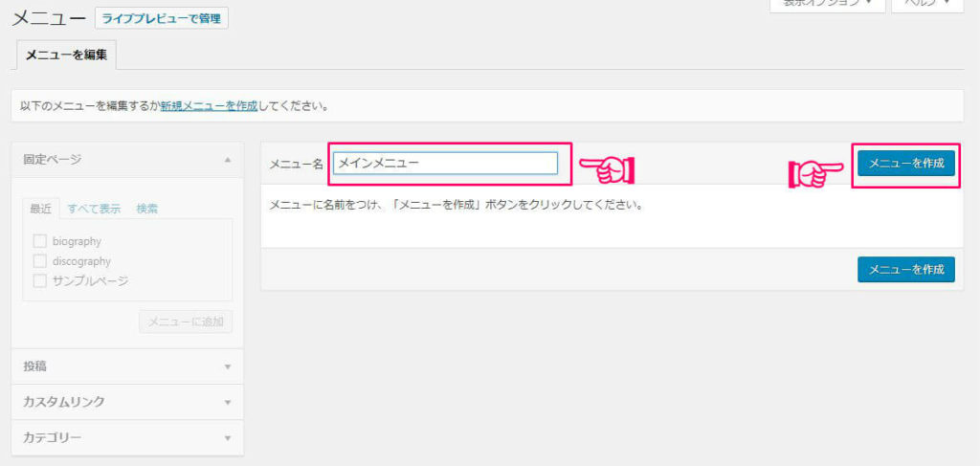Check the サンプルページ checkbox

click(40, 281)
